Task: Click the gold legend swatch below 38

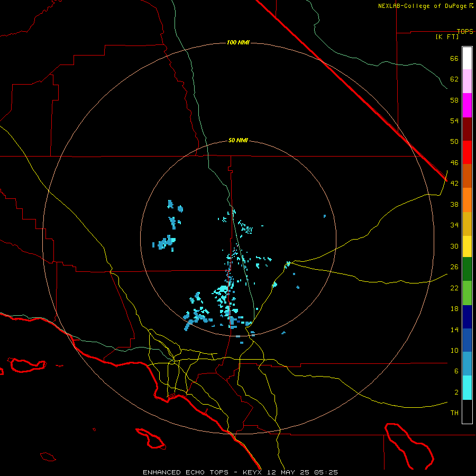Action: [467, 224]
